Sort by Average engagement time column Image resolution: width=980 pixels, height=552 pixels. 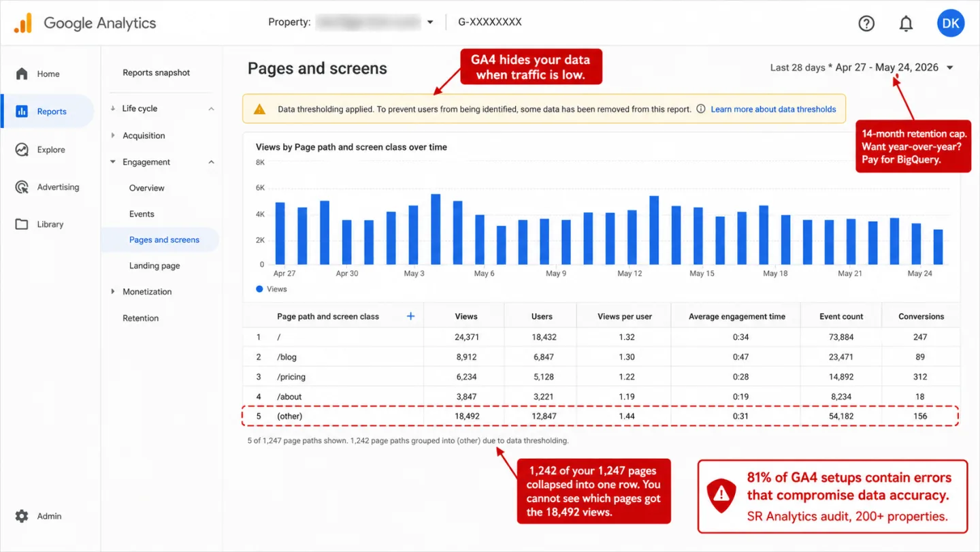737,316
